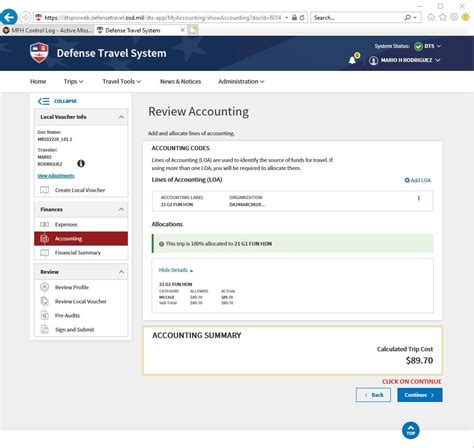474x448 pixels.
Task: Open the three-dot options menu for the LOA row
Action: tap(419, 198)
